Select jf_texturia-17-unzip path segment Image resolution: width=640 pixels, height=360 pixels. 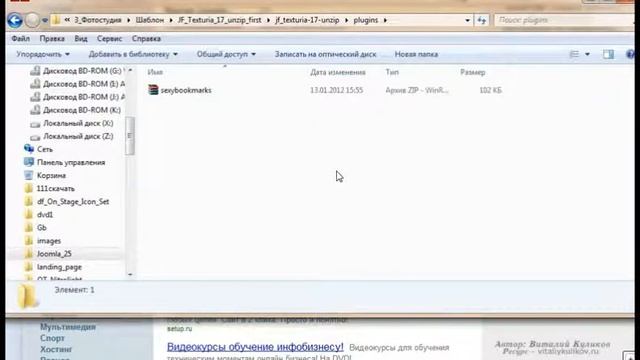307,20
